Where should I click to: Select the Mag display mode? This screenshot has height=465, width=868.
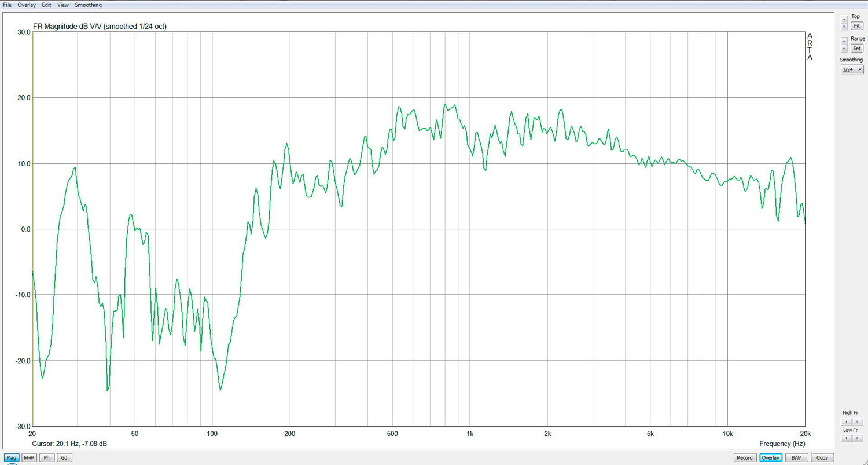[12, 457]
